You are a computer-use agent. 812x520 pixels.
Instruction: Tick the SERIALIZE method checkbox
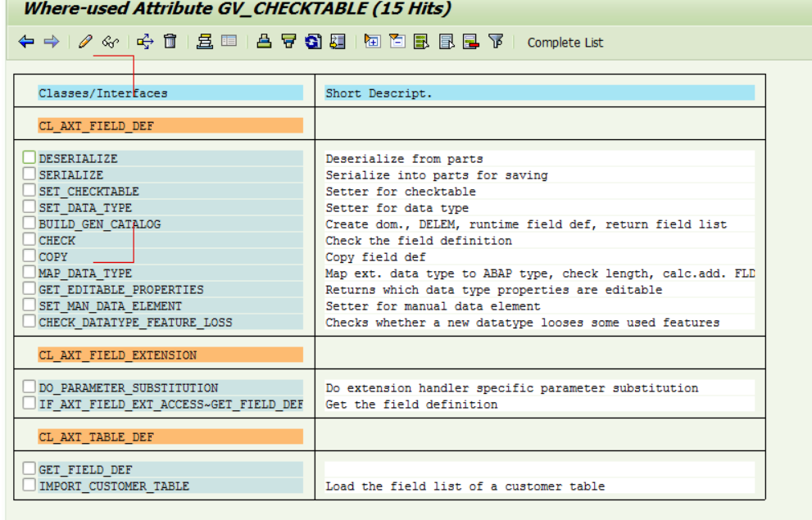click(x=29, y=174)
